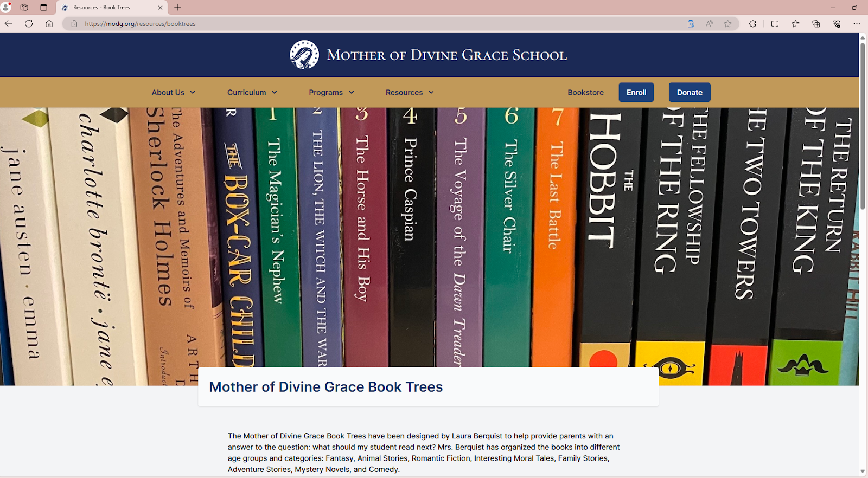Expand the About Us dropdown
This screenshot has width=868, height=478.
[x=174, y=93]
